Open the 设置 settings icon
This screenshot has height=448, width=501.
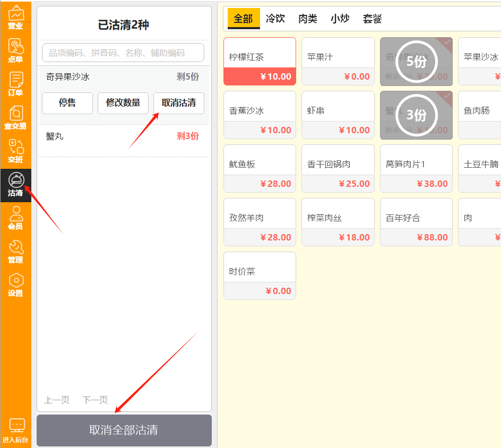(16, 285)
